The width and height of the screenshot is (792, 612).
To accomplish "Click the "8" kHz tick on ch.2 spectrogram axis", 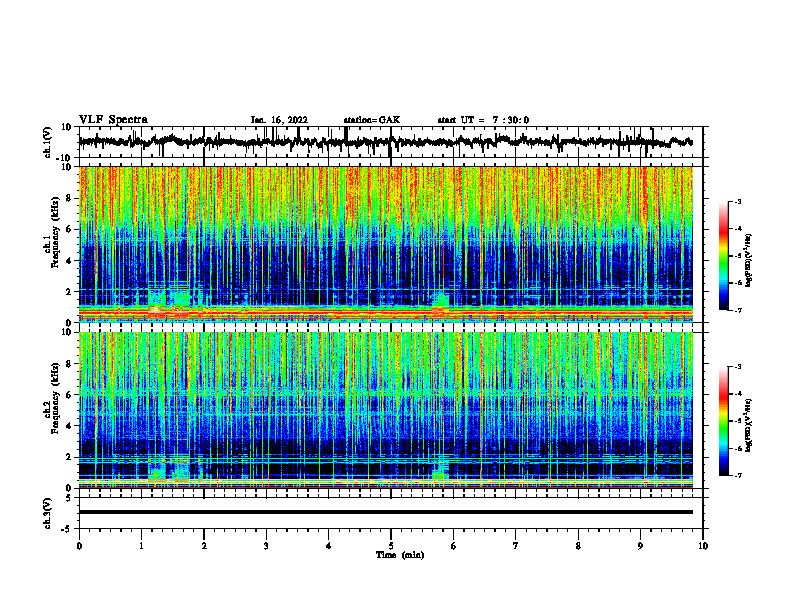I will tap(69, 364).
